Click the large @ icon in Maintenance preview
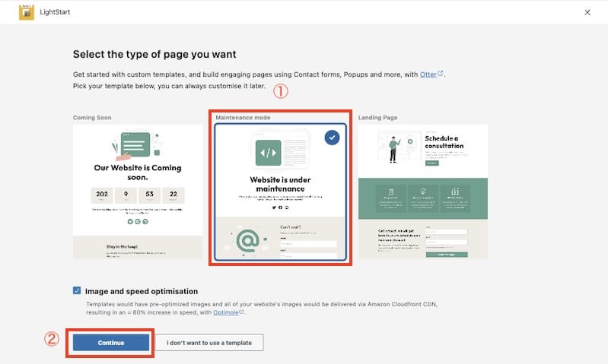This screenshot has height=364, width=608. point(248,241)
